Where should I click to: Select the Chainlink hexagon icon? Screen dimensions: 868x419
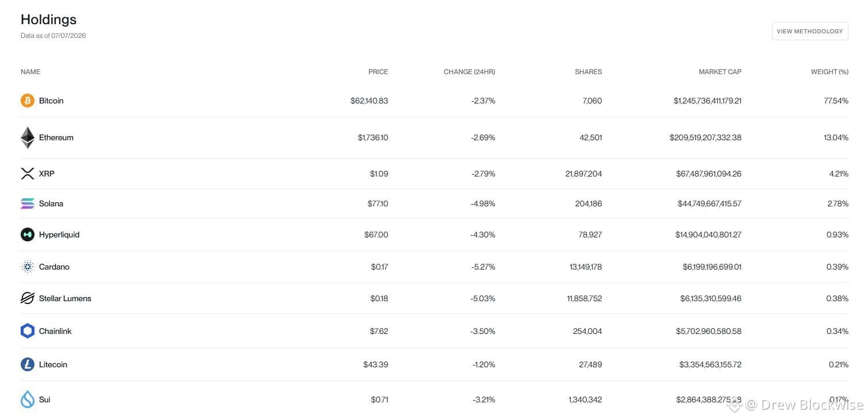pyautogui.click(x=28, y=331)
